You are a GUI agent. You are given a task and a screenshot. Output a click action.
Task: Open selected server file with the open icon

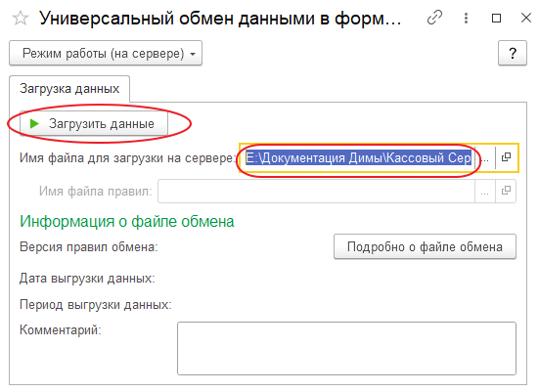point(506,157)
